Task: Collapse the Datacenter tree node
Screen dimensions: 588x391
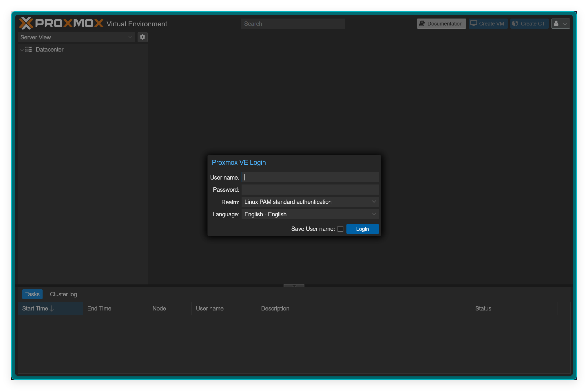Action: coord(22,50)
